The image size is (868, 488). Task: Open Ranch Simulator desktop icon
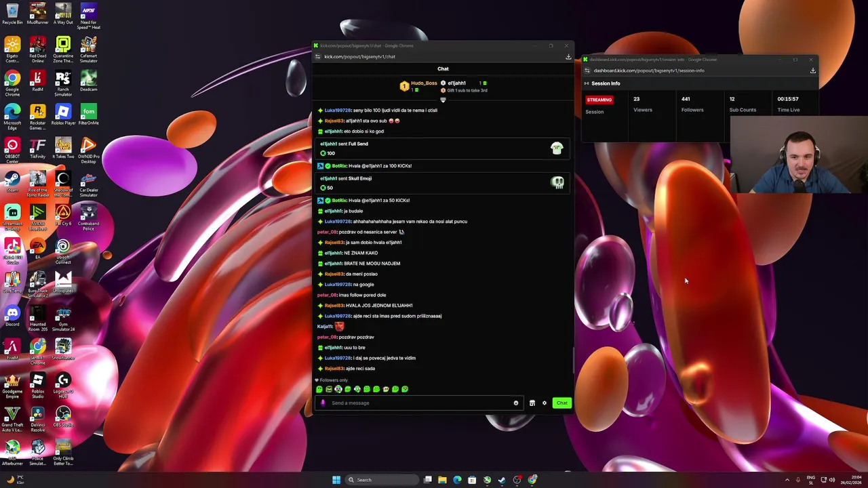(63, 83)
